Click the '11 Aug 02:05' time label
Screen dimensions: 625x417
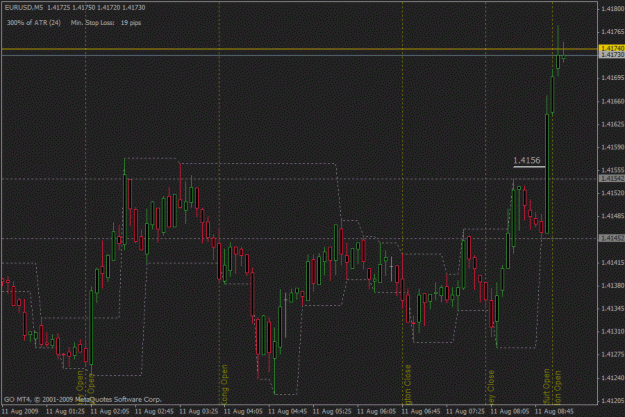110,411
